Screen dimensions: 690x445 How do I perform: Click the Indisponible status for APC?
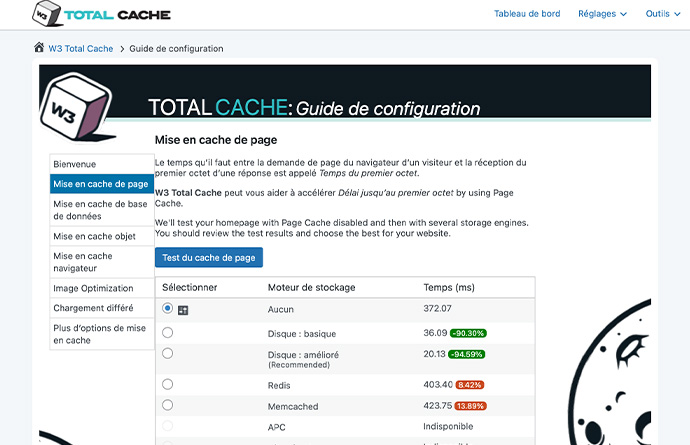tap(448, 426)
